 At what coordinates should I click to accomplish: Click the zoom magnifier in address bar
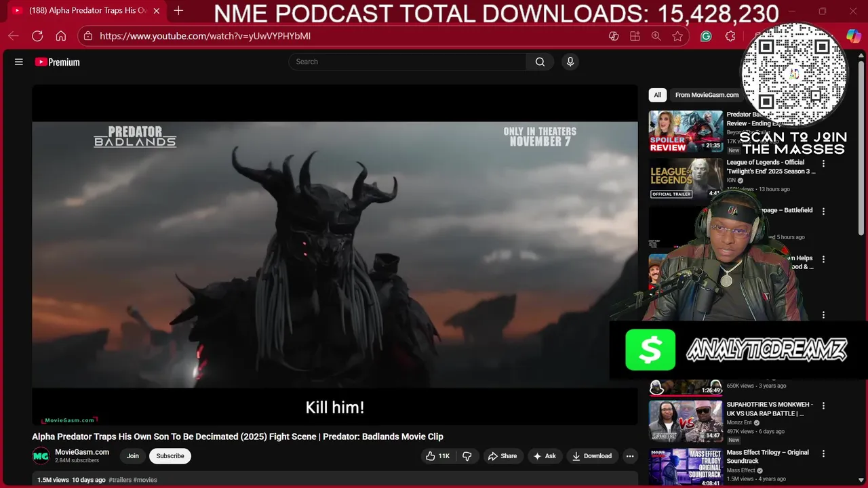pyautogui.click(x=656, y=36)
